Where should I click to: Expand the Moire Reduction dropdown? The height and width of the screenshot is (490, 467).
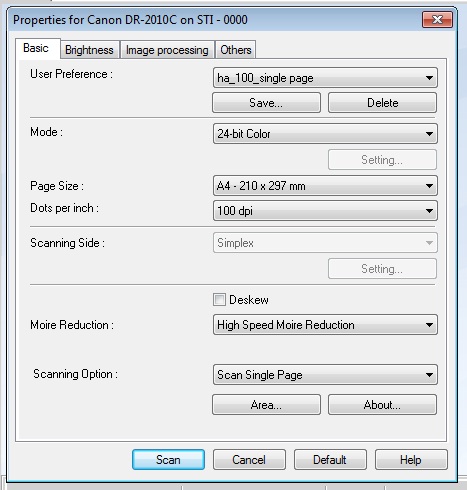[325, 325]
